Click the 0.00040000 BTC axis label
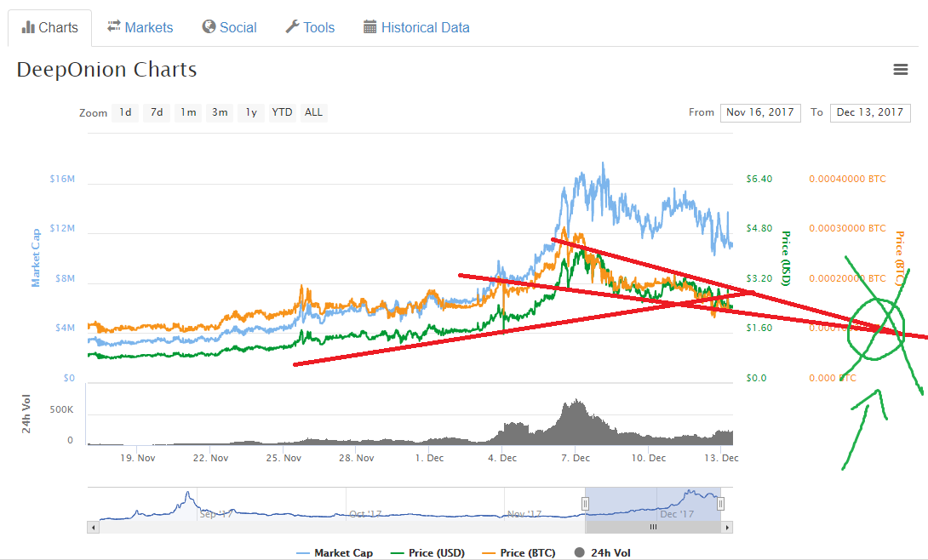 click(847, 179)
